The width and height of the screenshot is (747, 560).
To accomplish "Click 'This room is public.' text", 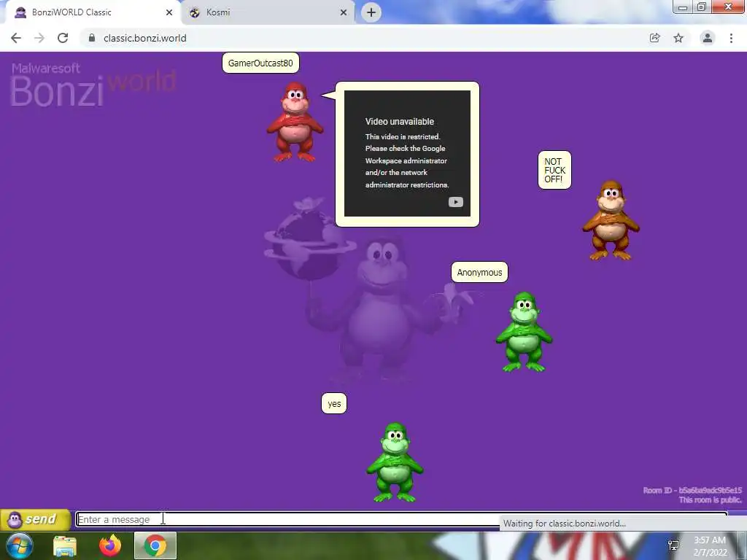I will (x=710, y=500).
